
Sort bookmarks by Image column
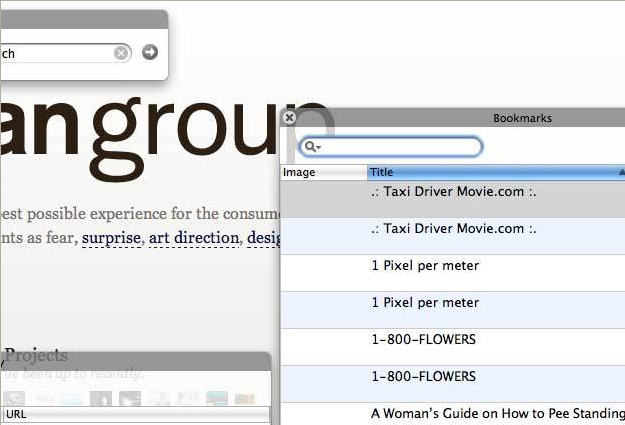(324, 172)
